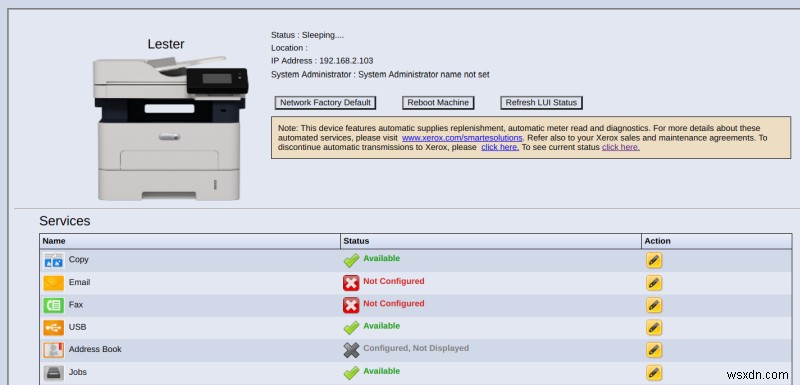Follow 'click here' to see current status
The image size is (800, 385).
pyautogui.click(x=621, y=147)
